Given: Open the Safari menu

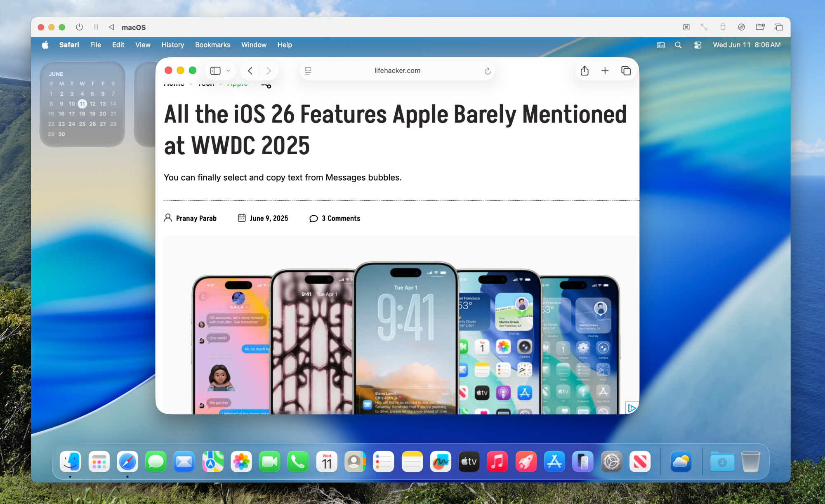Looking at the screenshot, I should tap(69, 45).
